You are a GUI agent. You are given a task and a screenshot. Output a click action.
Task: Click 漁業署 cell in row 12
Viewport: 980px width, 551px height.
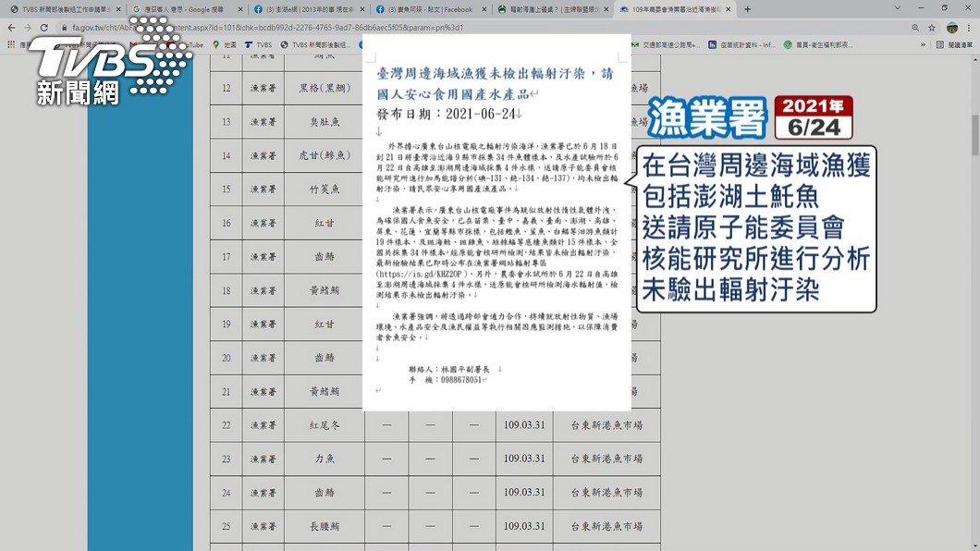263,88
